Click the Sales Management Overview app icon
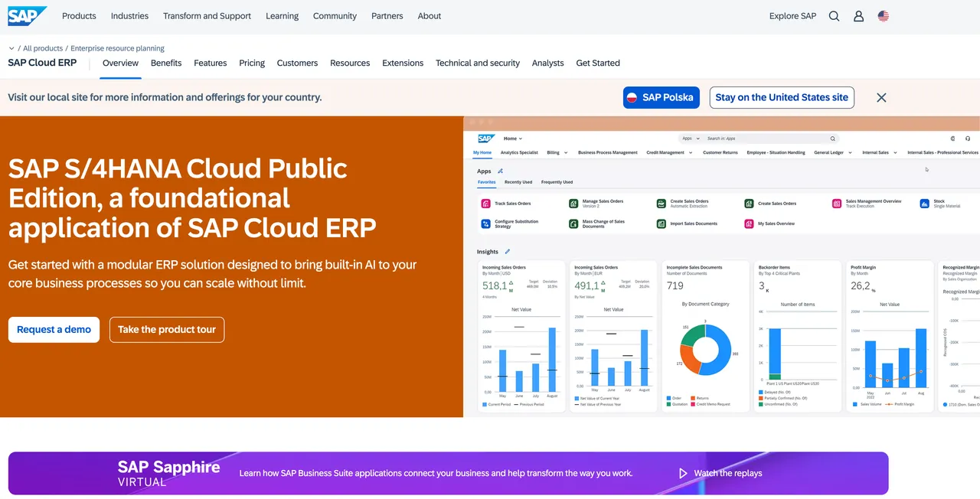Image resolution: width=980 pixels, height=499 pixels. 837,204
